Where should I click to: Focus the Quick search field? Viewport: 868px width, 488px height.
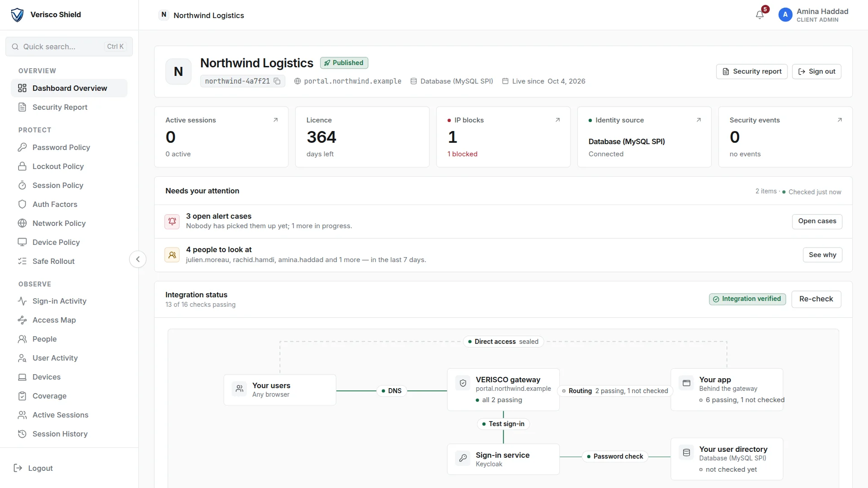69,47
